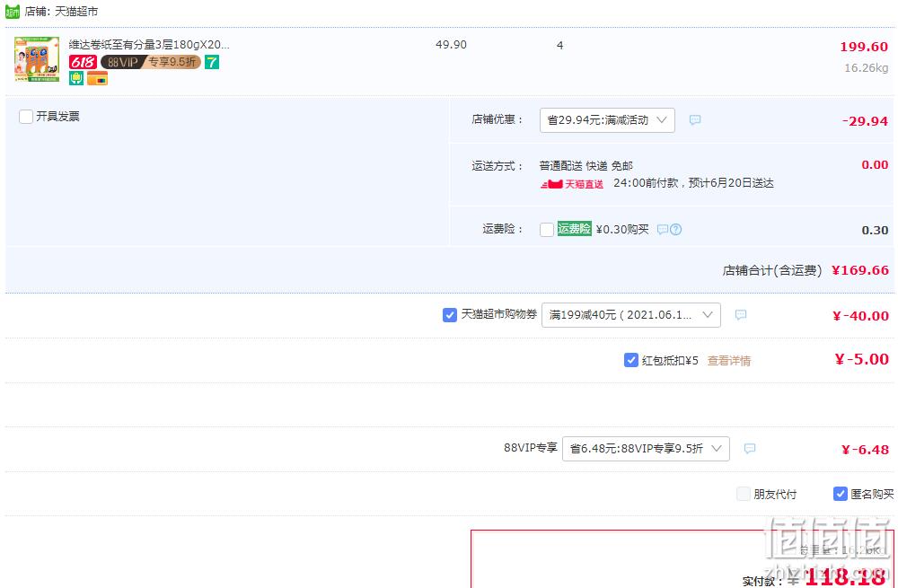Click the red 618 promotion badge
This screenshot has width=898, height=588.
coord(83,62)
